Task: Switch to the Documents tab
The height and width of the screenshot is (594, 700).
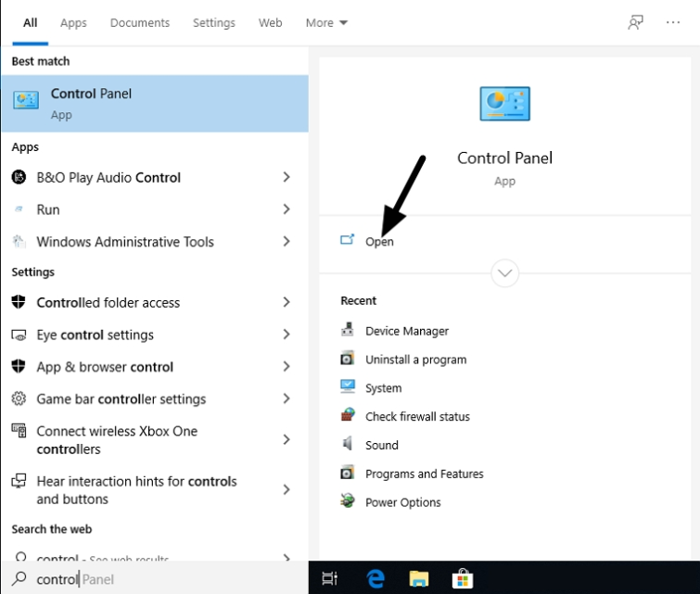Action: (x=140, y=22)
